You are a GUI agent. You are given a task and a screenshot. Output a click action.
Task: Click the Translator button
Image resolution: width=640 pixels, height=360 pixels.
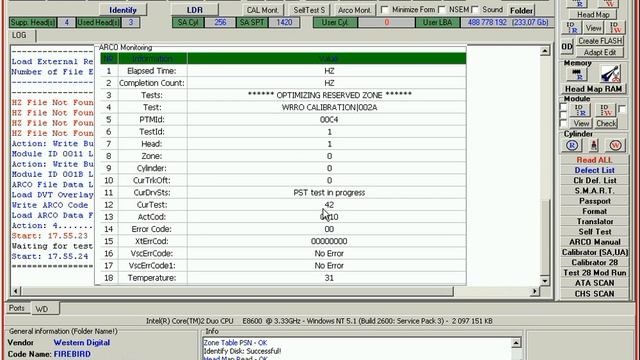pos(594,221)
